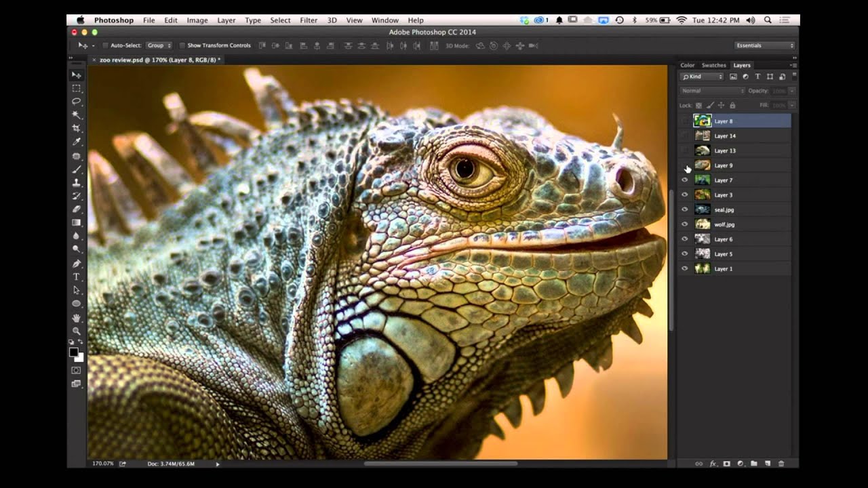Click the background color white swatch

pos(80,358)
